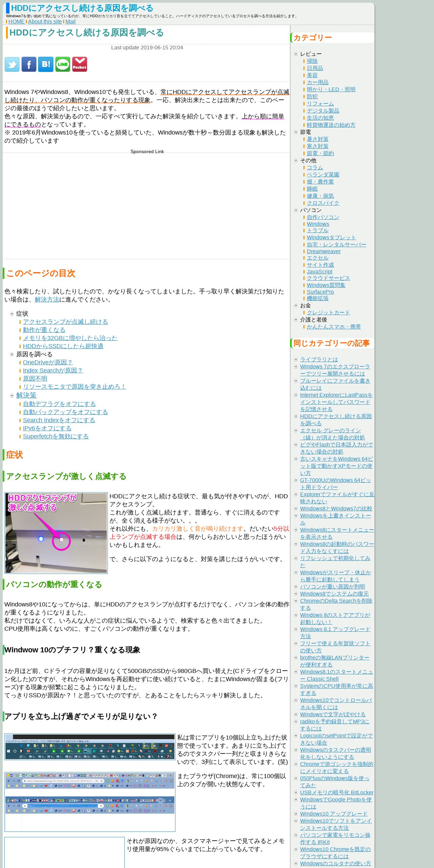Open ブルーレイにファイルを書き込むには article
The width and height of the screenshot is (434, 868).
click(335, 384)
